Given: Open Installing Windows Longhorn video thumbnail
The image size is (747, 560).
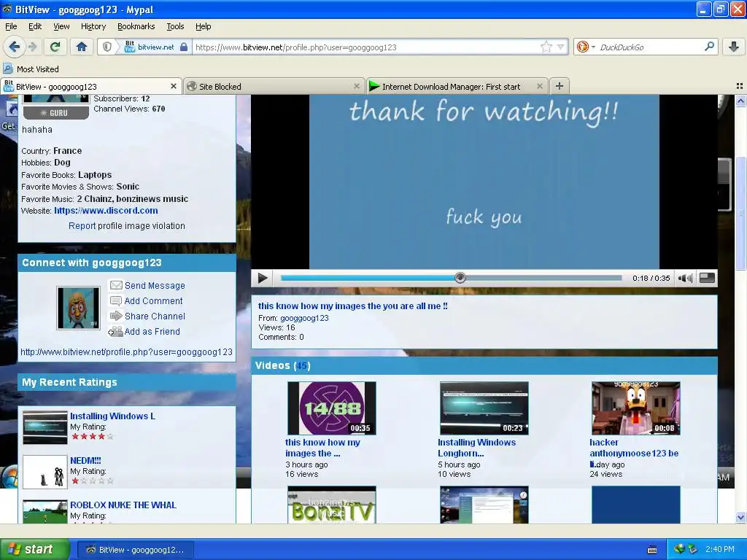Looking at the screenshot, I should point(484,408).
